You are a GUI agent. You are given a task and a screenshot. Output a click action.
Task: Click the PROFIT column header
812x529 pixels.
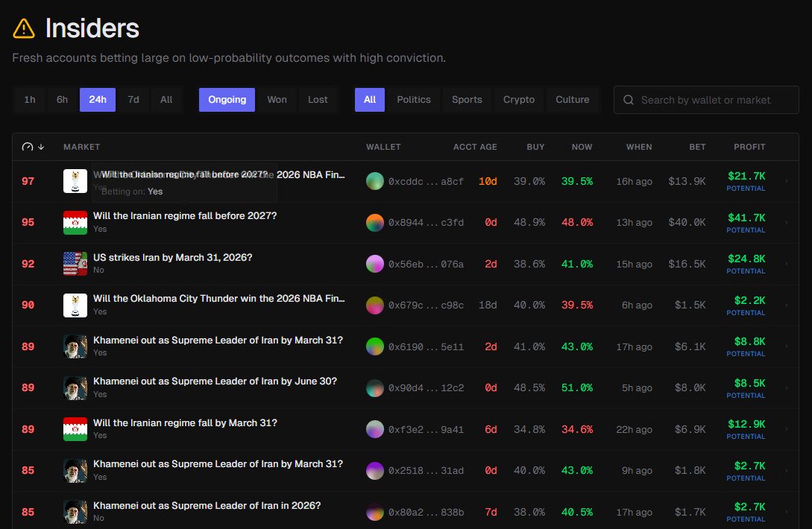point(749,147)
